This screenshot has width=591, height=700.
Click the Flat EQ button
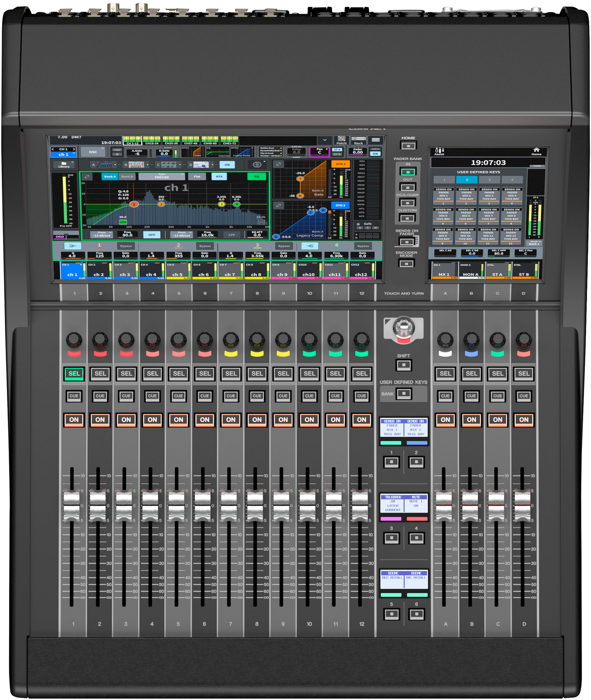(197, 176)
